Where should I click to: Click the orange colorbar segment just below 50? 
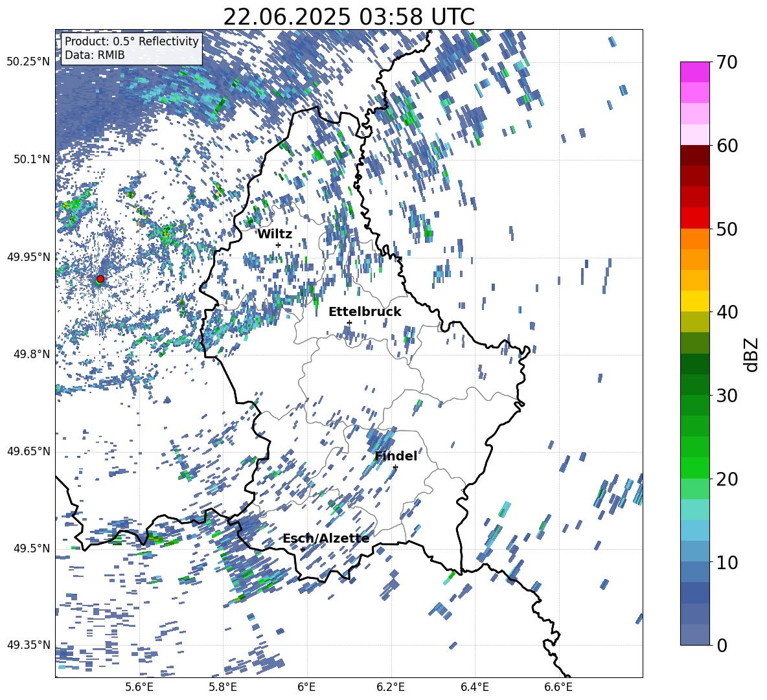(694, 238)
